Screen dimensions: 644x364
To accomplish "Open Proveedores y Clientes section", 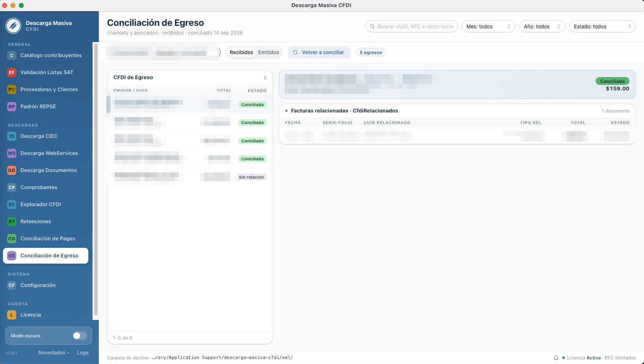I will 45,90.
